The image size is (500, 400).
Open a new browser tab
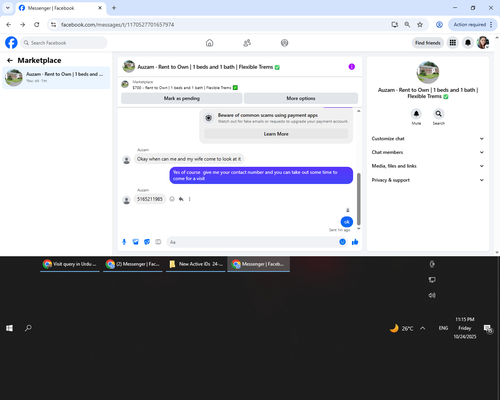(114, 8)
